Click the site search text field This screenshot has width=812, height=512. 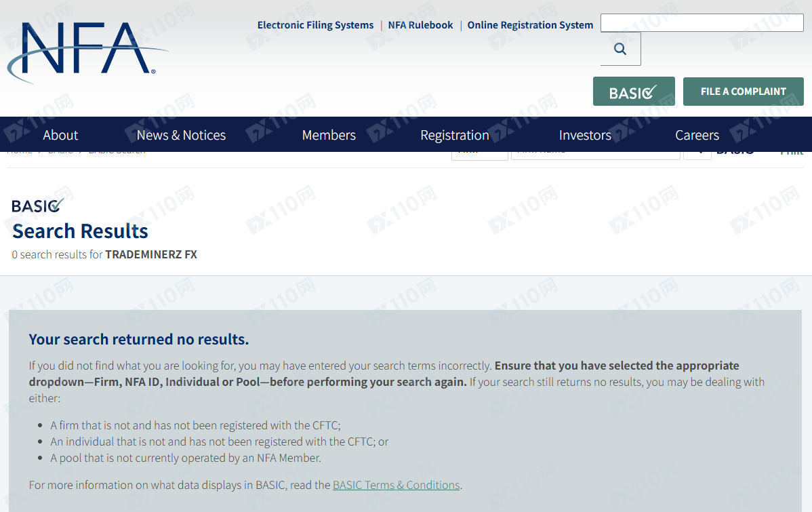(x=702, y=23)
